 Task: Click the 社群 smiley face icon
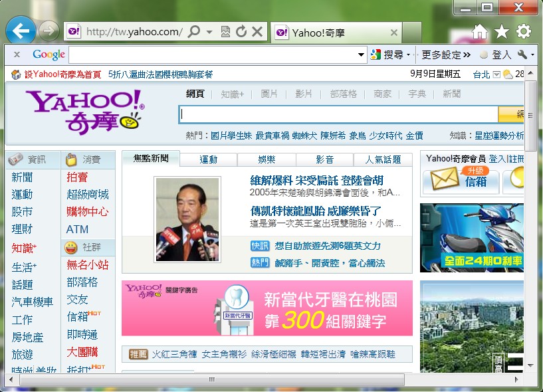click(70, 248)
